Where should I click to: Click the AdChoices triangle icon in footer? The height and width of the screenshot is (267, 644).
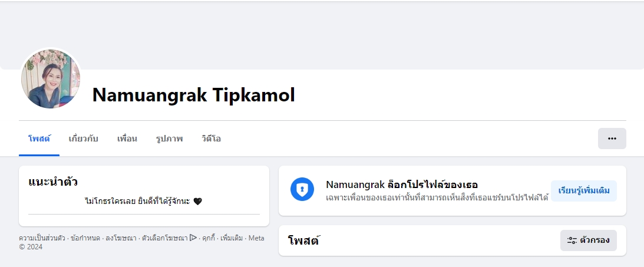click(193, 238)
